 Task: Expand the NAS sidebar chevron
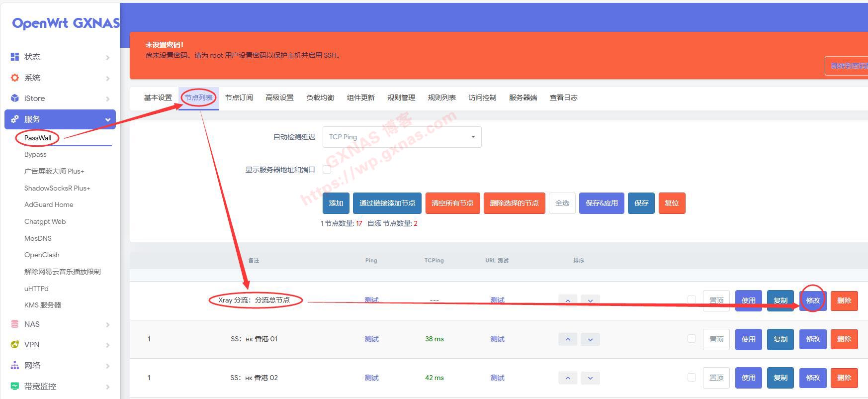108,325
